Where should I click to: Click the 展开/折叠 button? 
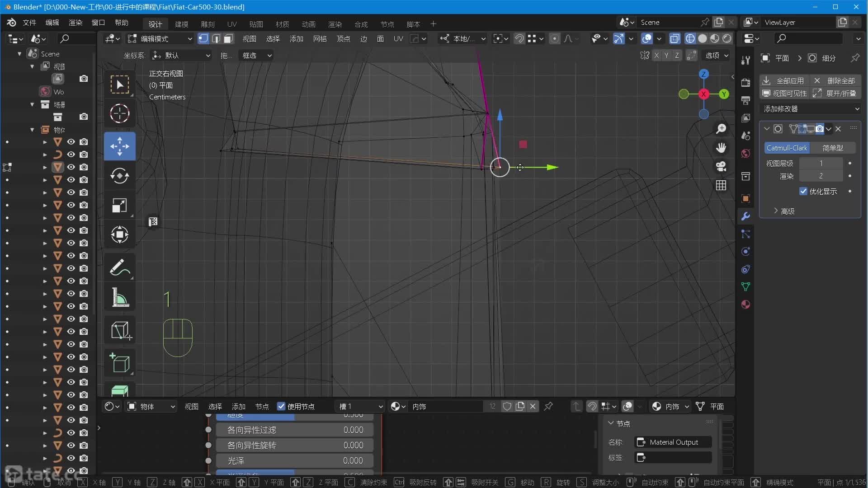(x=835, y=93)
